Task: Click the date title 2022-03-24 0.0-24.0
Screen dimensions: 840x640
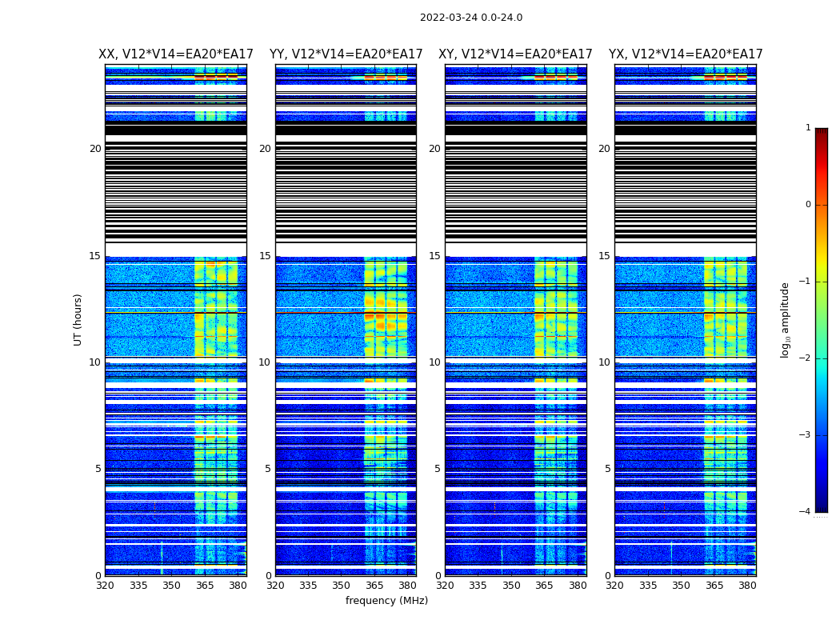Action: click(x=471, y=18)
